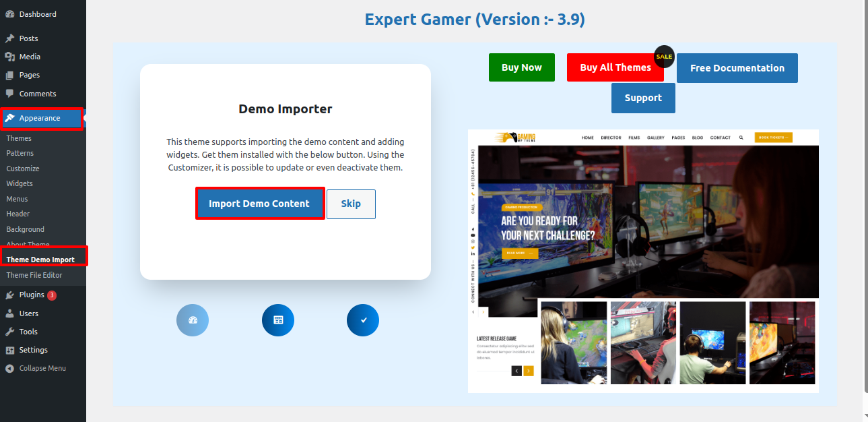Select Theme Demo Import submenu item
Image resolution: width=868 pixels, height=422 pixels.
(40, 260)
